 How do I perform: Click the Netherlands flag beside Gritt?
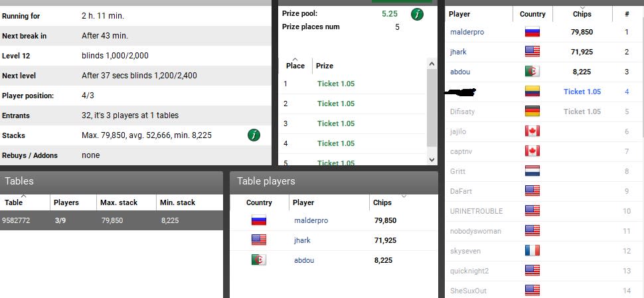pyautogui.click(x=532, y=171)
